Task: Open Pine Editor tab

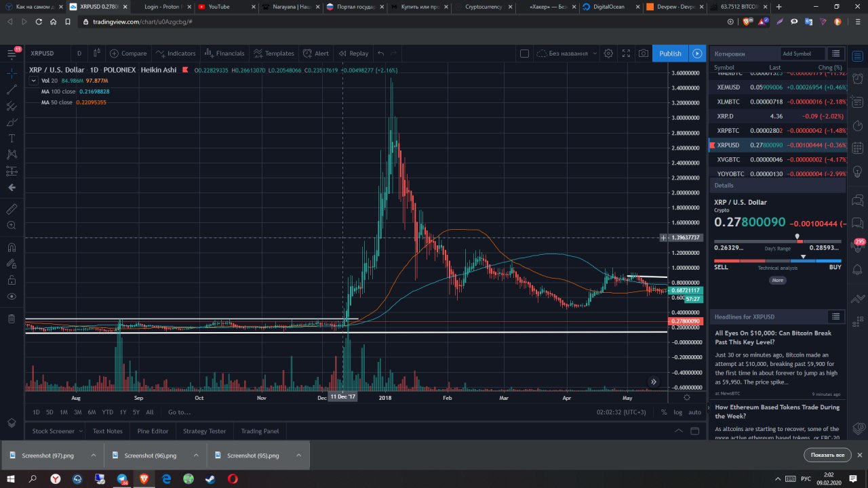Action: [x=153, y=431]
